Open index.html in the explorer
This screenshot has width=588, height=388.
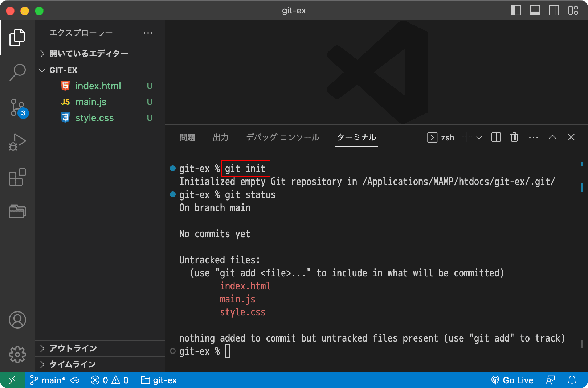(x=98, y=86)
